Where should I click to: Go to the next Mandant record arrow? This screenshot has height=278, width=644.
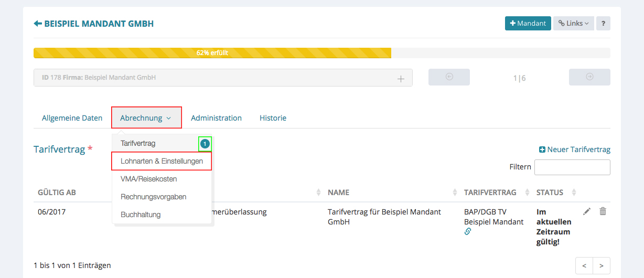(589, 77)
